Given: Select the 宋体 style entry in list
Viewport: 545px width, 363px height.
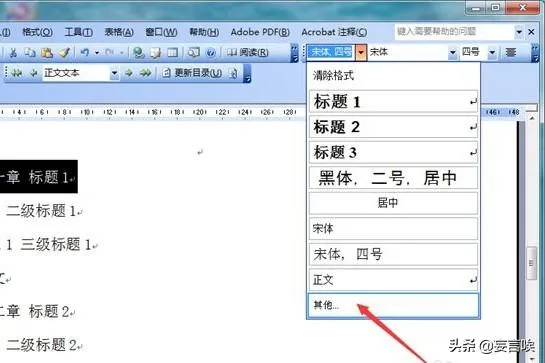Looking at the screenshot, I should click(393, 228).
